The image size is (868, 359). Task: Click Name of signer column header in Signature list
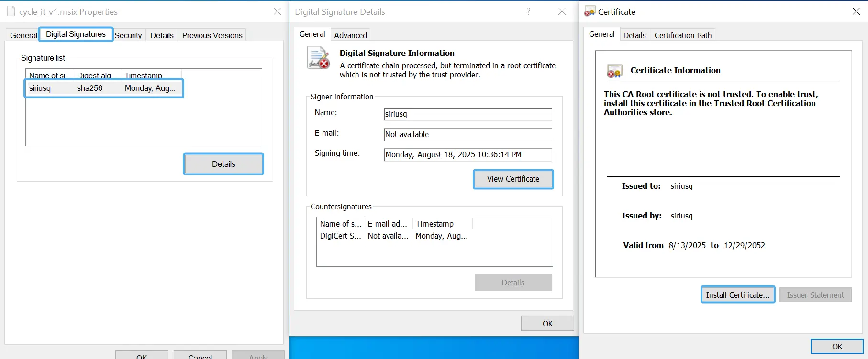coord(50,76)
